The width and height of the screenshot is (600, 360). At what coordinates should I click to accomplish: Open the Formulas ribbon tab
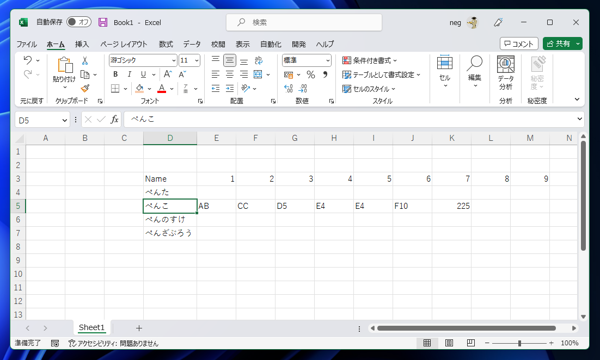click(166, 44)
